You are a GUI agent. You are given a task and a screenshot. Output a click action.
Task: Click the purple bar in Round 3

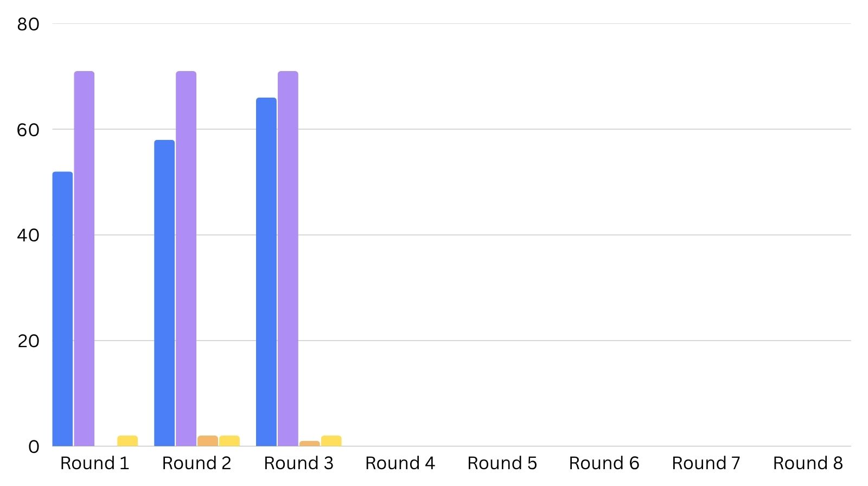288,259
